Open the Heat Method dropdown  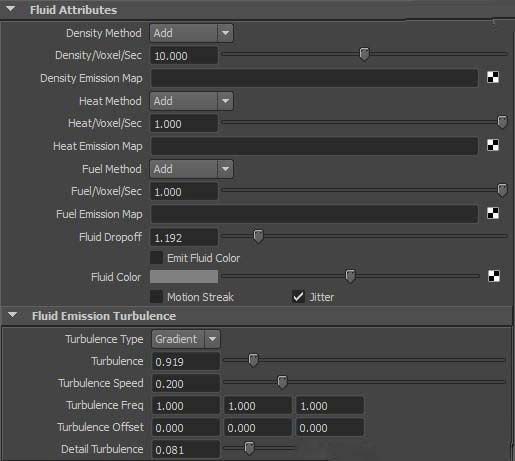click(191, 101)
